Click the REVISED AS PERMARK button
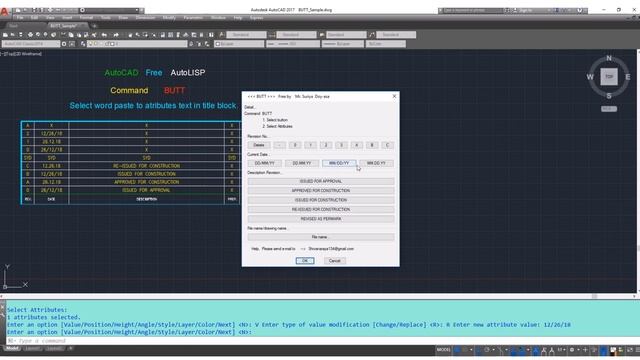 point(321,219)
